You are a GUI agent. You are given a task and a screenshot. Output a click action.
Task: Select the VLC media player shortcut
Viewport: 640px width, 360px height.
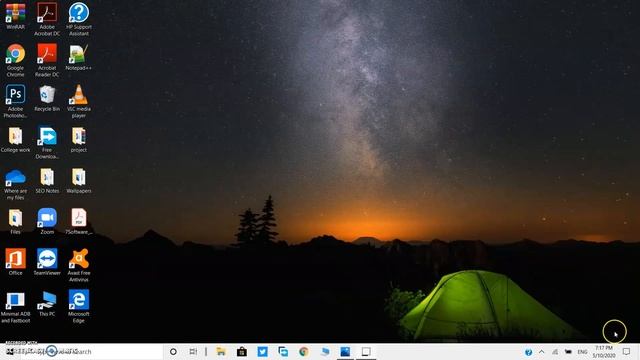coord(79,101)
